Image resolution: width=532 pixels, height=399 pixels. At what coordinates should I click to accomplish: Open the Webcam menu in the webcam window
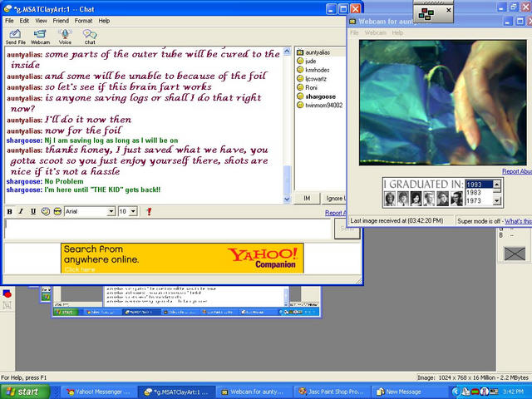[x=375, y=33]
